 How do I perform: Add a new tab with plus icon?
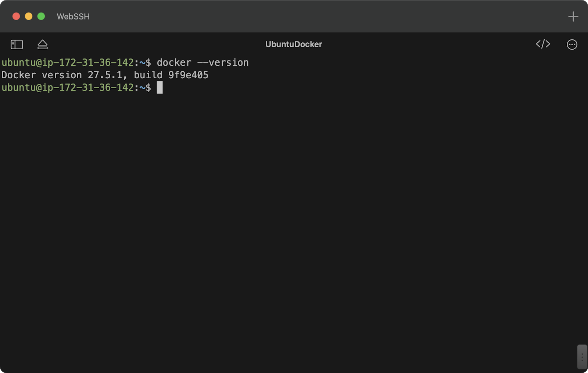(x=573, y=17)
